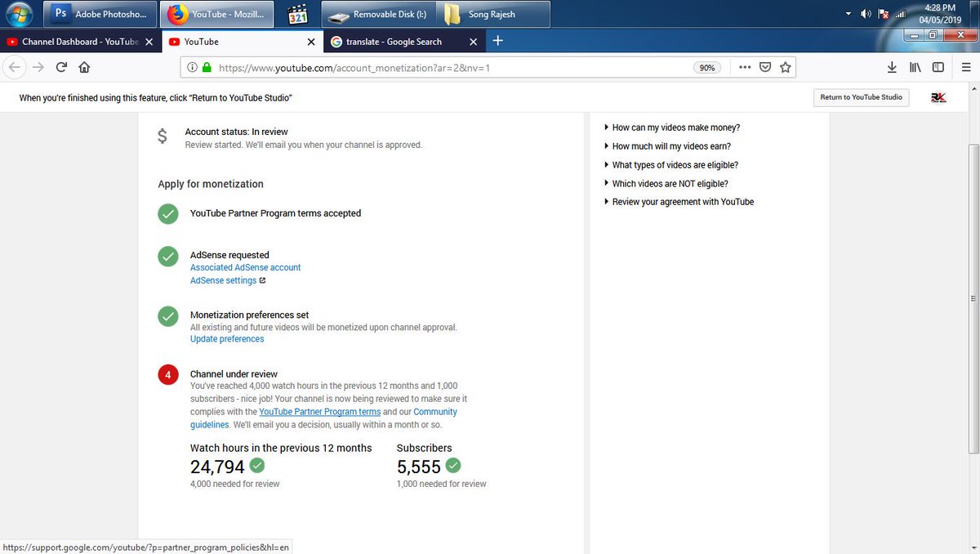The height and width of the screenshot is (554, 980).
Task: Click the Update preferences link
Action: tap(227, 339)
